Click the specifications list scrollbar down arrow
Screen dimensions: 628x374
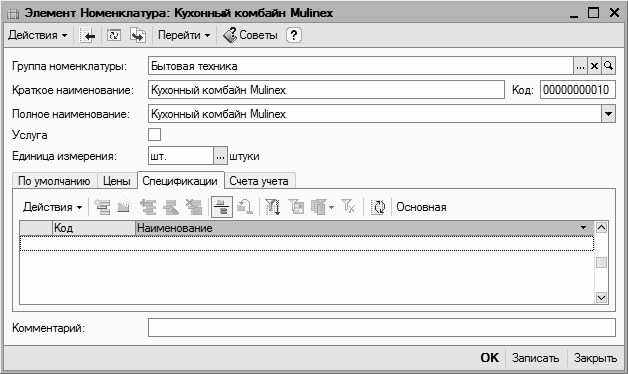pos(601,298)
